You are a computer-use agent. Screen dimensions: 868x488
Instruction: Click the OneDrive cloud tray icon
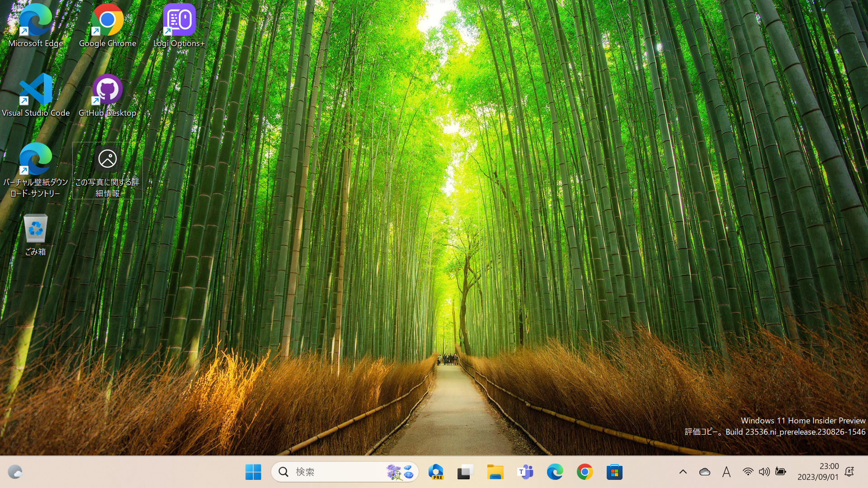coord(705,472)
